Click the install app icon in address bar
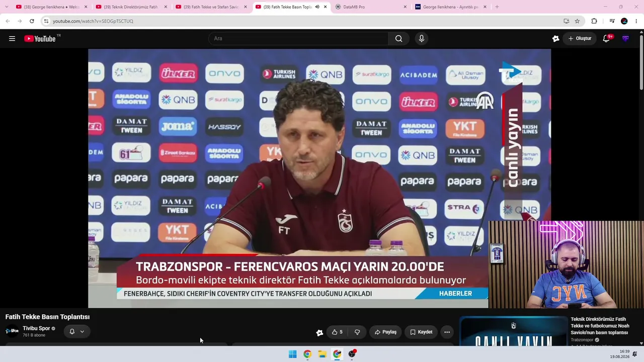The width and height of the screenshot is (644, 362). pyautogui.click(x=566, y=21)
